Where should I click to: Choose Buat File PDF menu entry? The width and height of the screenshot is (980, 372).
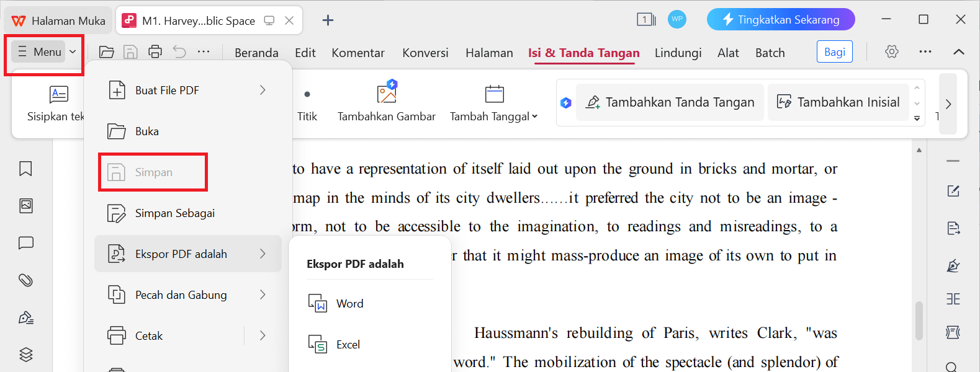188,90
